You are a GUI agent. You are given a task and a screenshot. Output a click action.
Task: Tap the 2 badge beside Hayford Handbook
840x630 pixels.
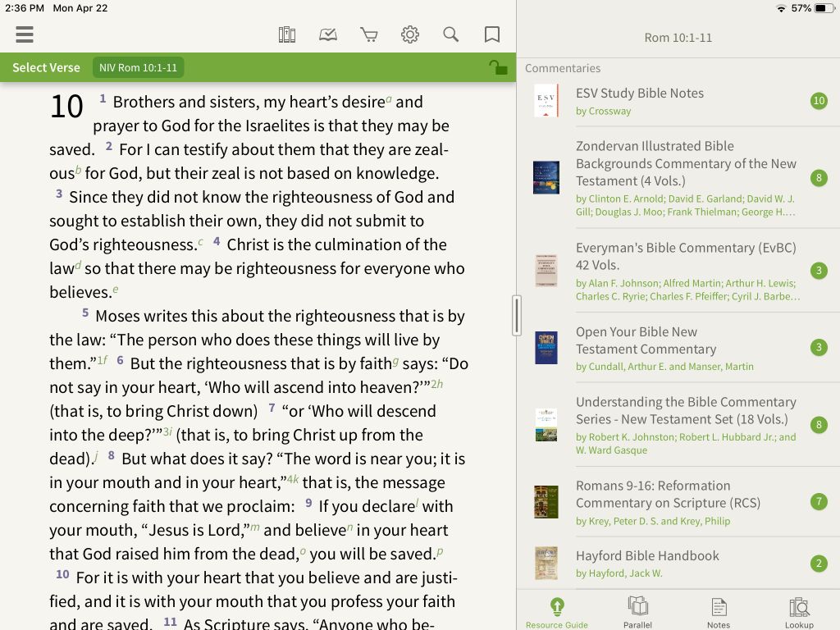pyautogui.click(x=819, y=563)
